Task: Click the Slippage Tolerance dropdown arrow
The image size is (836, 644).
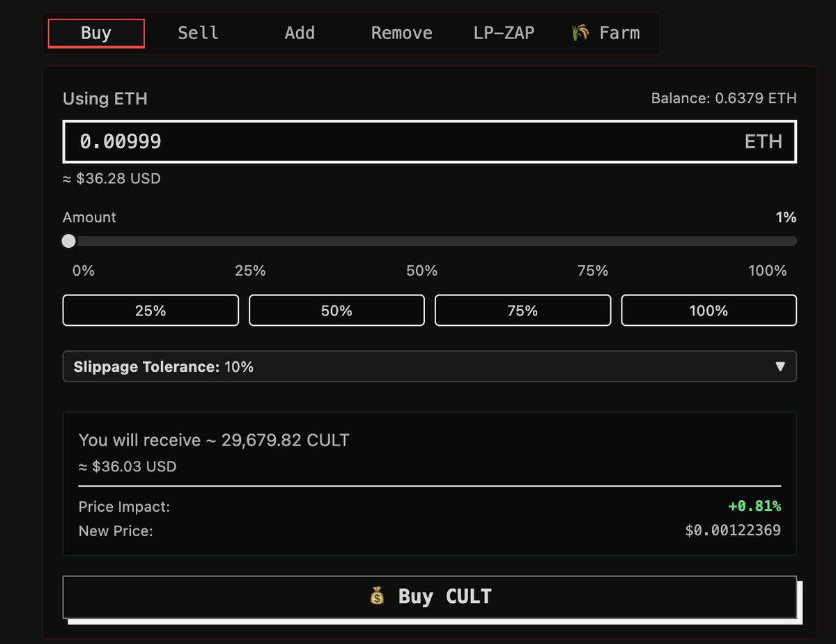Action: 780,366
